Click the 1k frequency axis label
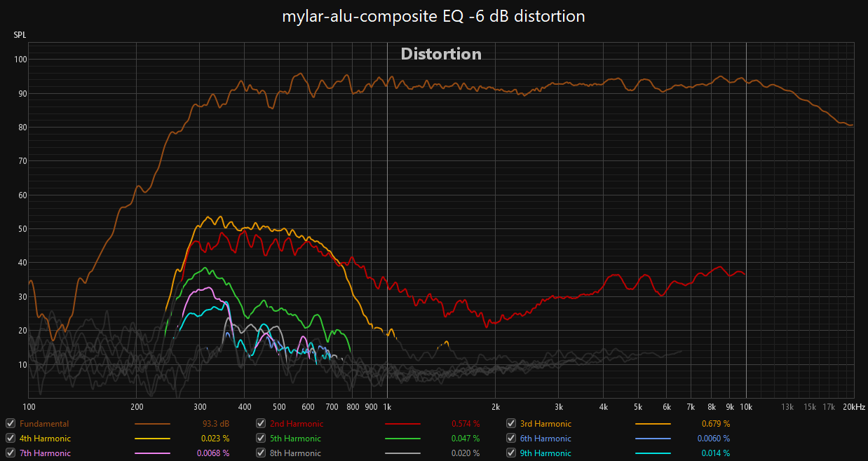Viewport: 868px width, 461px height. [387, 407]
